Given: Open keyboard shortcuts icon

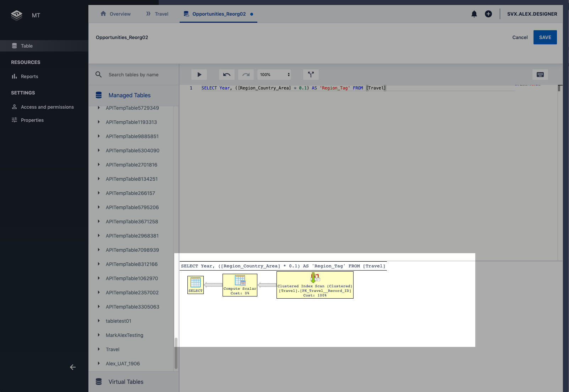Looking at the screenshot, I should [540, 75].
